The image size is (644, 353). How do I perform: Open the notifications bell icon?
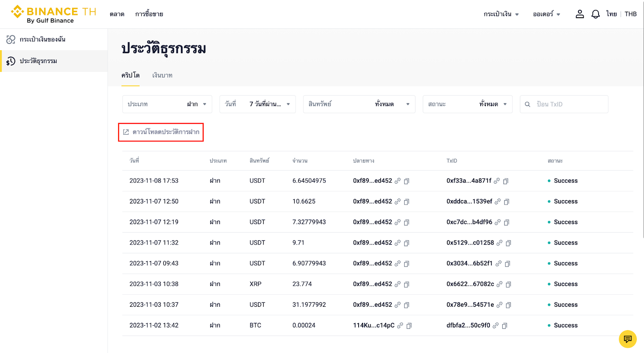[x=595, y=14]
